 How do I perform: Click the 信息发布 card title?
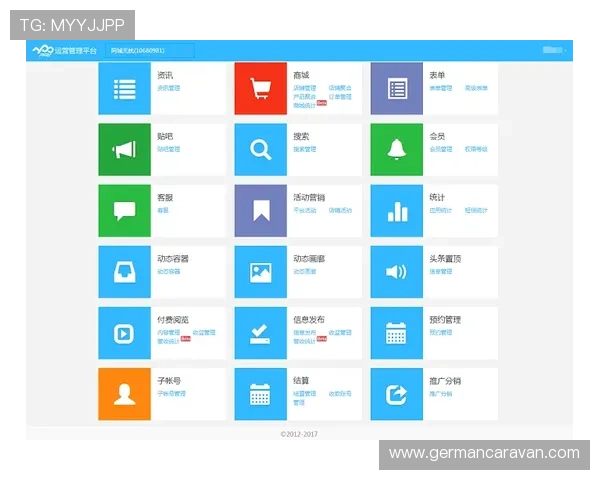click(x=309, y=320)
